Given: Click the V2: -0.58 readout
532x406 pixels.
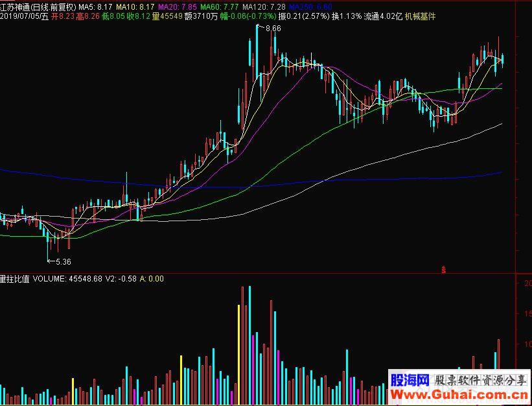Looking at the screenshot, I should tap(121, 279).
